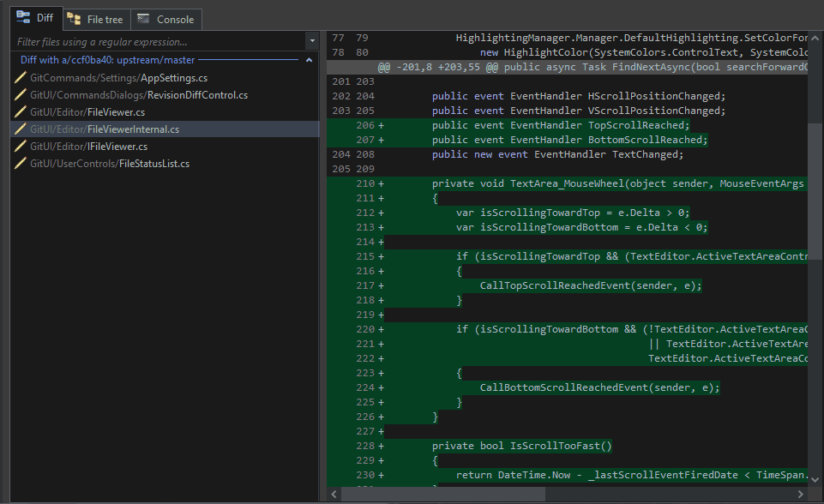Click the diff view scroll down arrow
This screenshot has width=824, height=504.
pyautogui.click(x=815, y=479)
